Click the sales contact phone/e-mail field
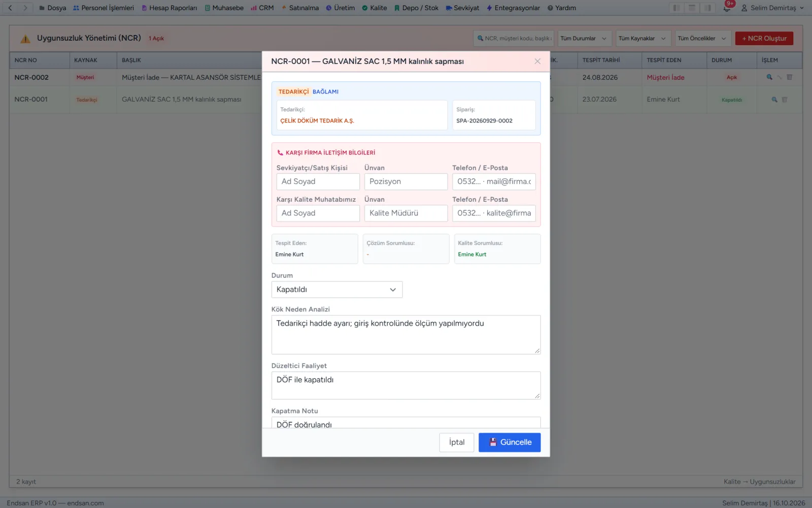Screen dimensions: 812x508 click(494, 181)
